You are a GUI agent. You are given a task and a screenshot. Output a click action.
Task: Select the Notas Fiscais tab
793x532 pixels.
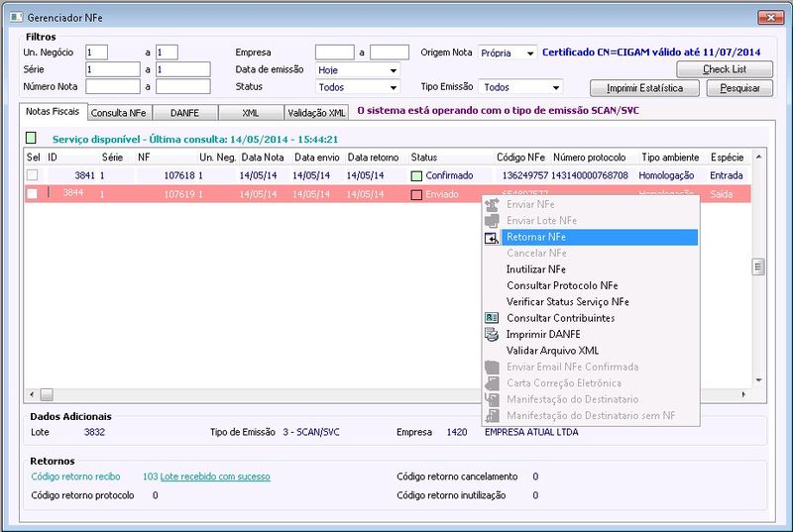click(x=53, y=112)
